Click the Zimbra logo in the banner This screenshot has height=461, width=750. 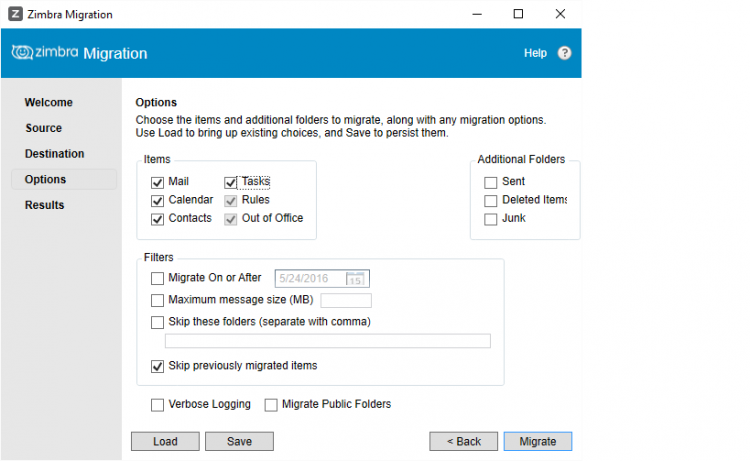46,53
